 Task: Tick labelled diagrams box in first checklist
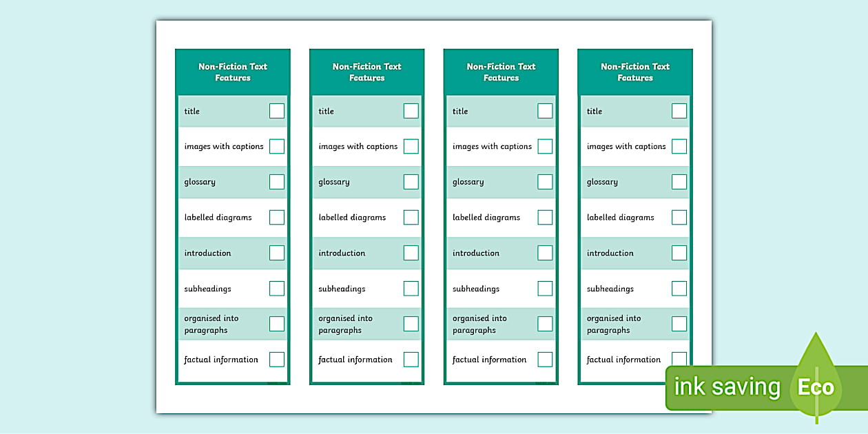(277, 218)
